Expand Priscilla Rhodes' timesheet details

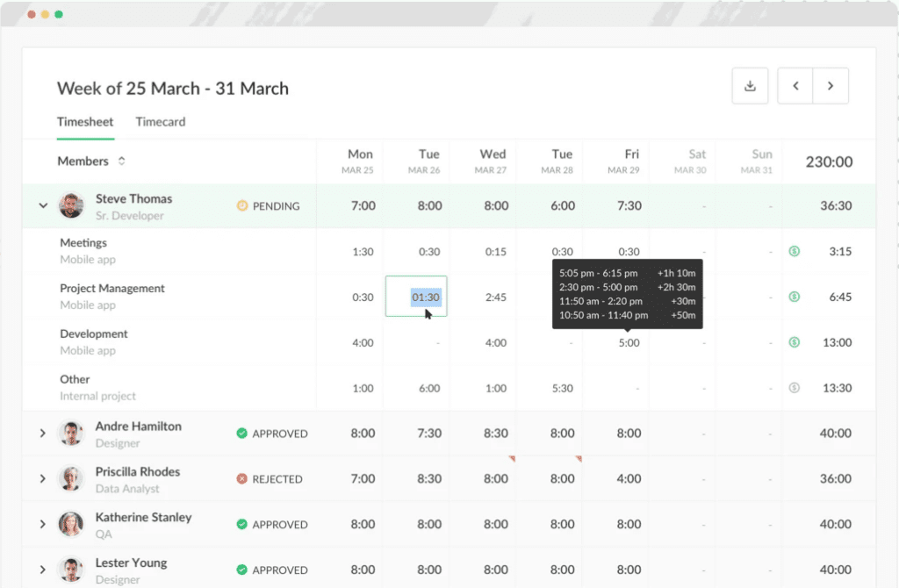(42, 478)
